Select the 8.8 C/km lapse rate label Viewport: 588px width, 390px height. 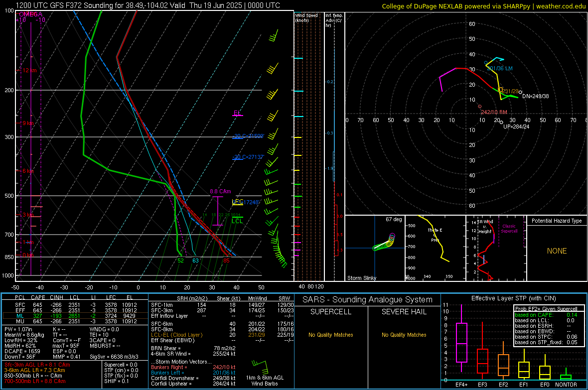pos(220,191)
